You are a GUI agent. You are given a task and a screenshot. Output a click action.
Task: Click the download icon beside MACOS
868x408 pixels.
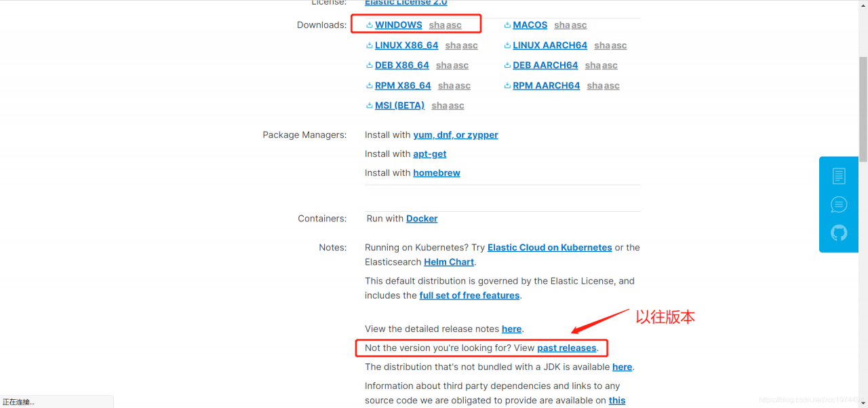(507, 25)
